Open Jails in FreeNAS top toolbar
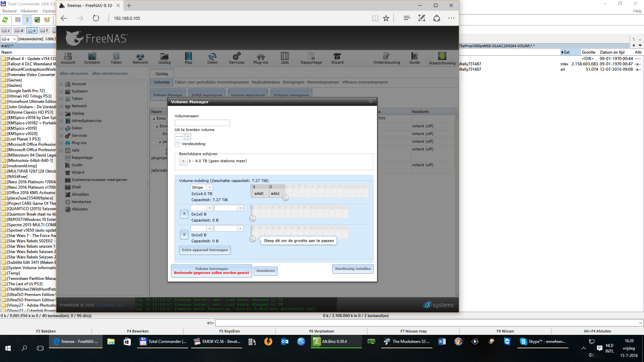 285,58
